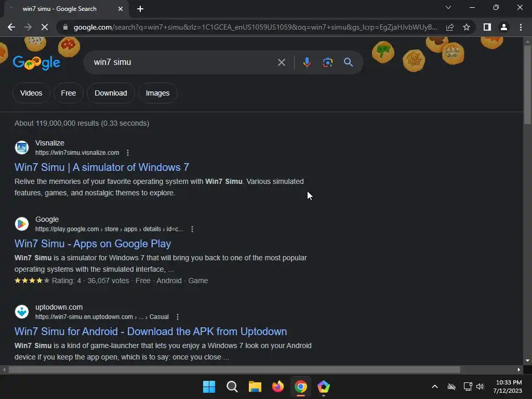
Task: Open volume control tray icon
Action: click(x=480, y=387)
